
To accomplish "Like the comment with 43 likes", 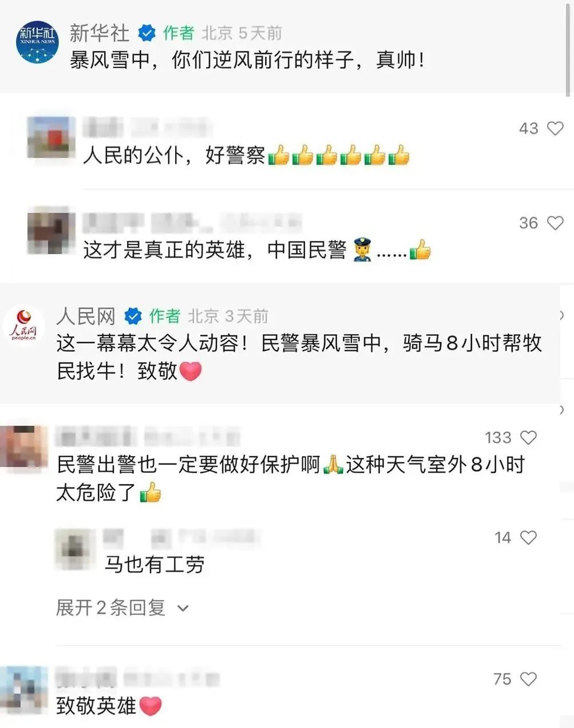I will [x=555, y=129].
